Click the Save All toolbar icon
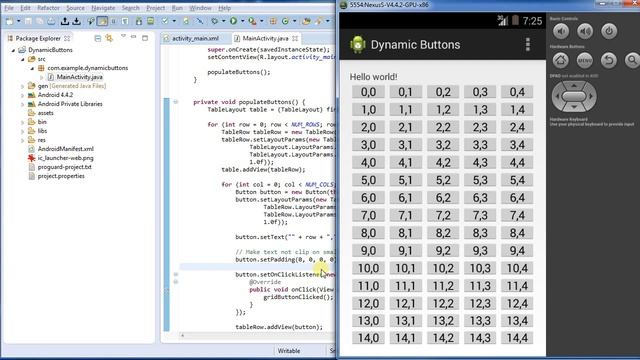Viewport: 640px width, 360px height. tap(40, 21)
